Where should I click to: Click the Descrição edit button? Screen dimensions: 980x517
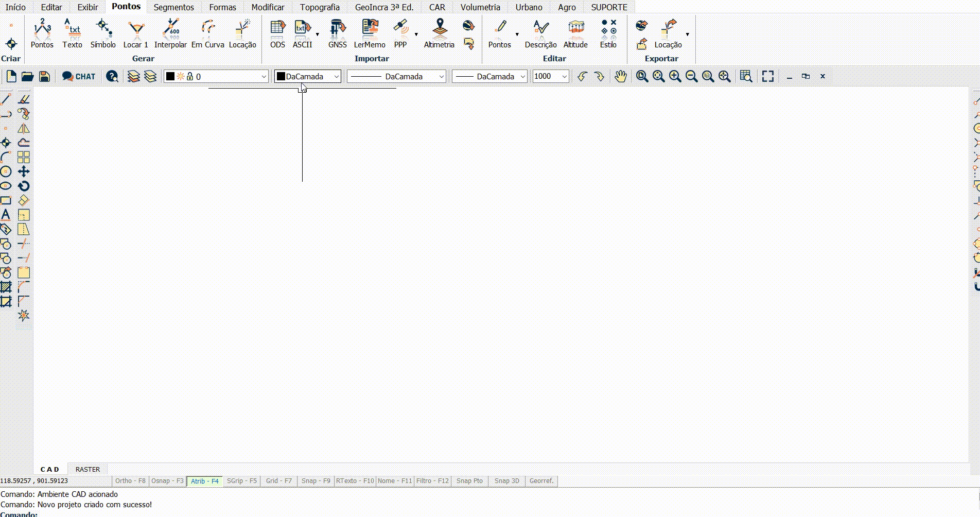(539, 32)
